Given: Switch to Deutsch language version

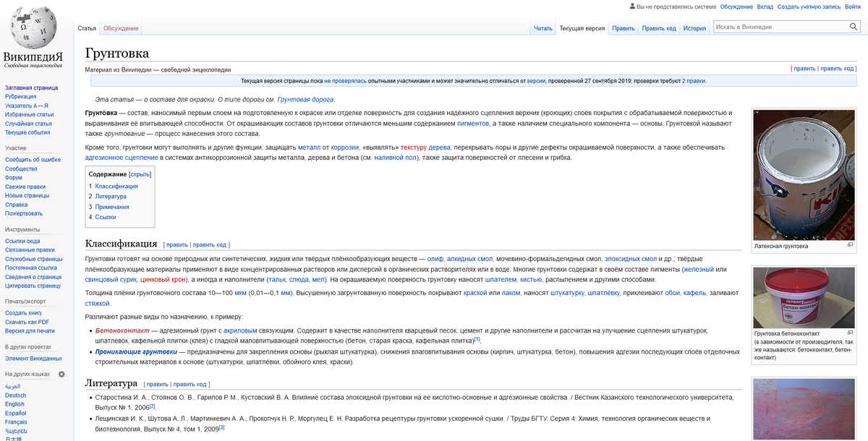Looking at the screenshot, I should [x=15, y=395].
